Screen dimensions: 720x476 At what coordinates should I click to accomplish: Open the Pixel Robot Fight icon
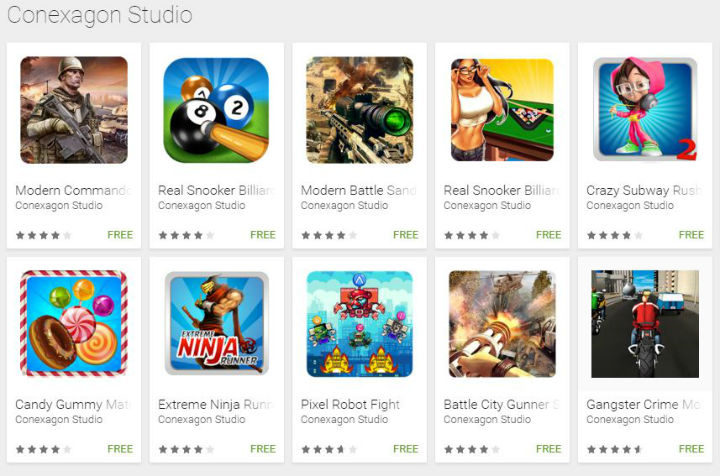(x=360, y=324)
